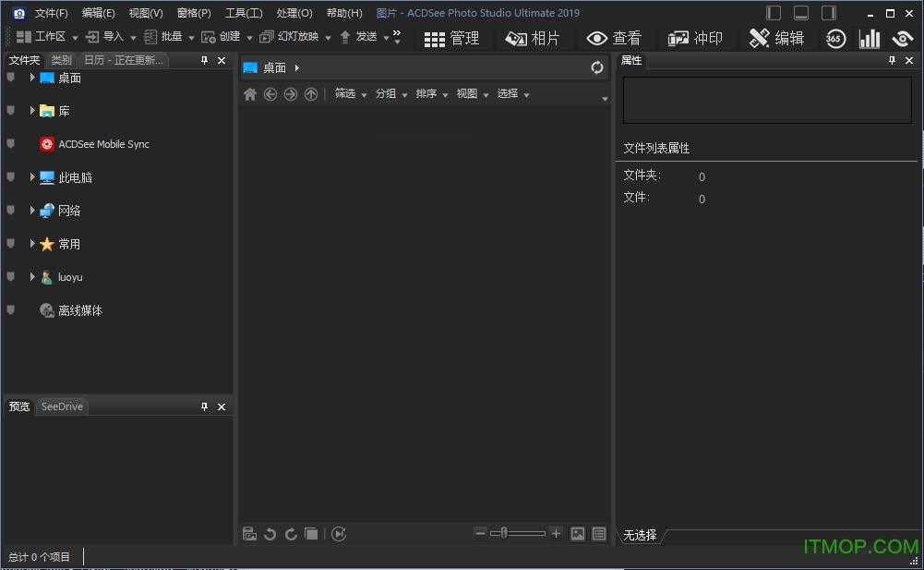The image size is (924, 570).
Task: Switch to the SeeDrive tab
Action: coord(61,406)
